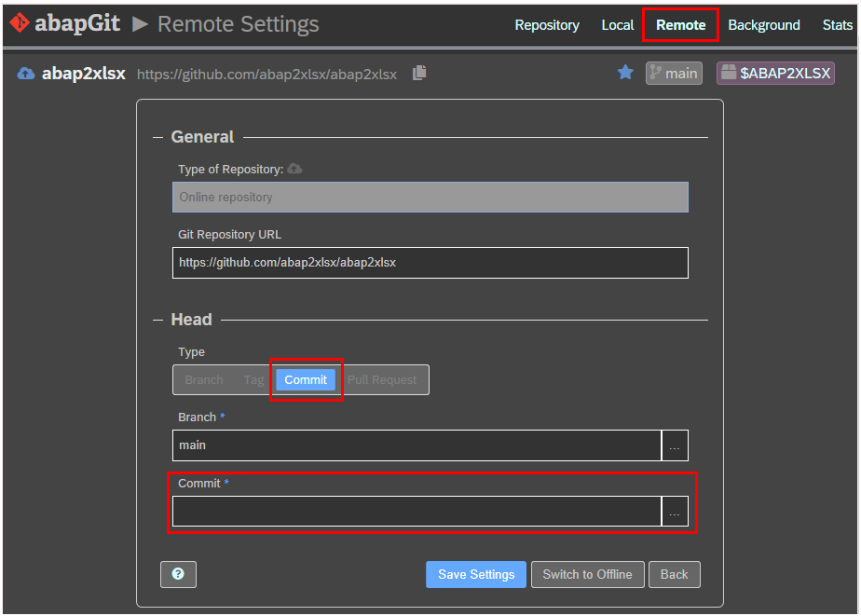Open the Background tab

763,25
